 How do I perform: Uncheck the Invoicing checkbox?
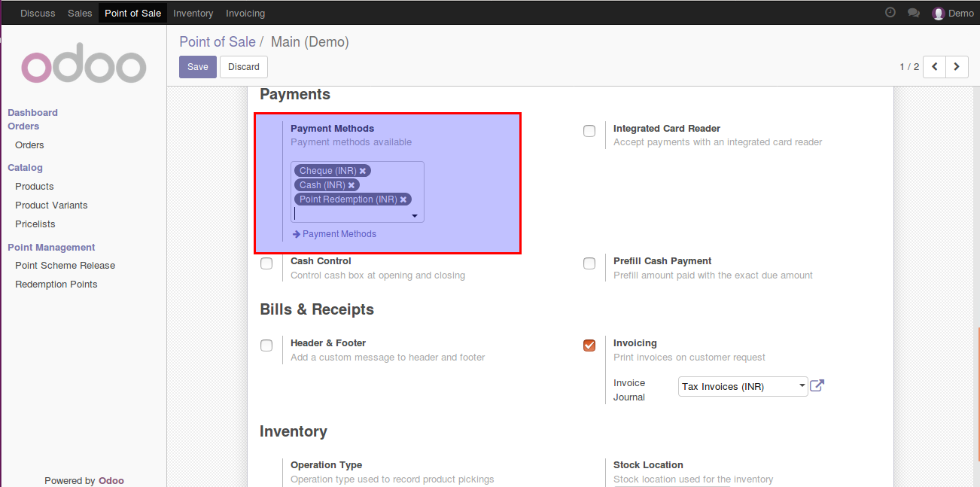click(589, 345)
